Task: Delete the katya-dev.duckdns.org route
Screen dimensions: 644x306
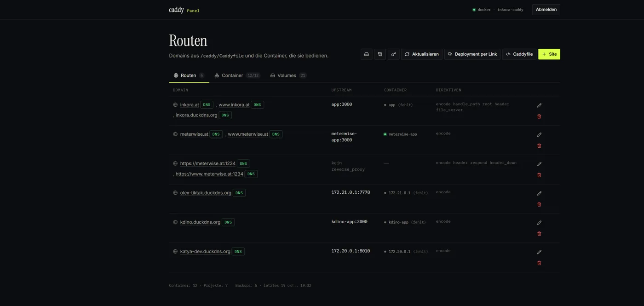Action: click(539, 263)
